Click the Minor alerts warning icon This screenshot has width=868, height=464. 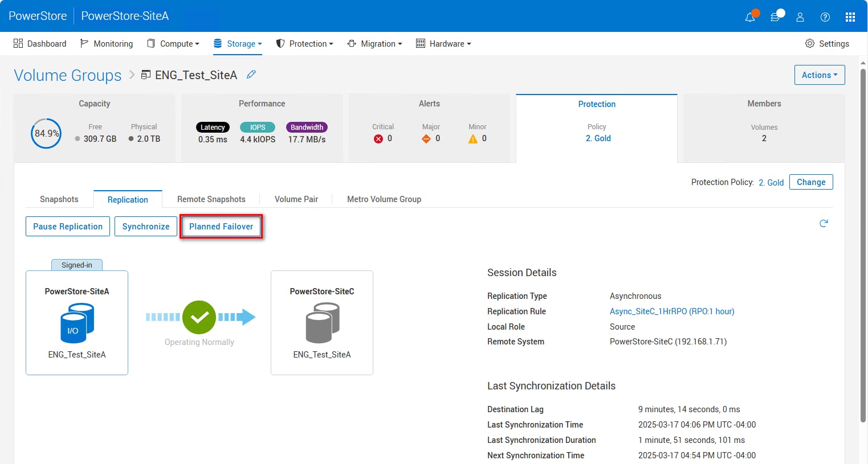(x=473, y=139)
